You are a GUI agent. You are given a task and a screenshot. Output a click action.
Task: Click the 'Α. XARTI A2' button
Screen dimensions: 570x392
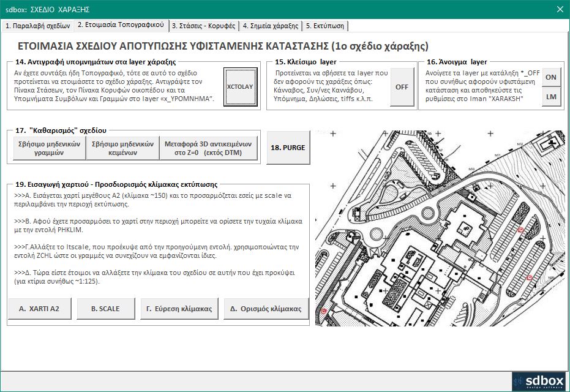point(39,309)
